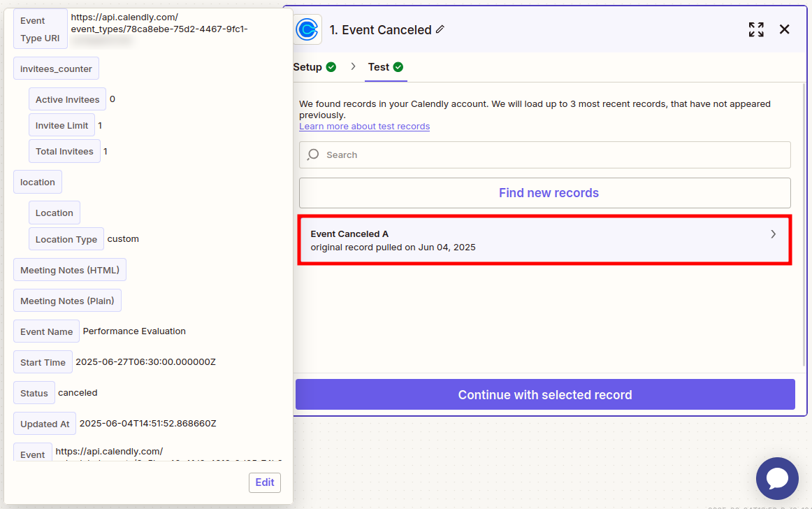This screenshot has width=812, height=509.
Task: Click into the records Search field
Action: coord(552,155)
